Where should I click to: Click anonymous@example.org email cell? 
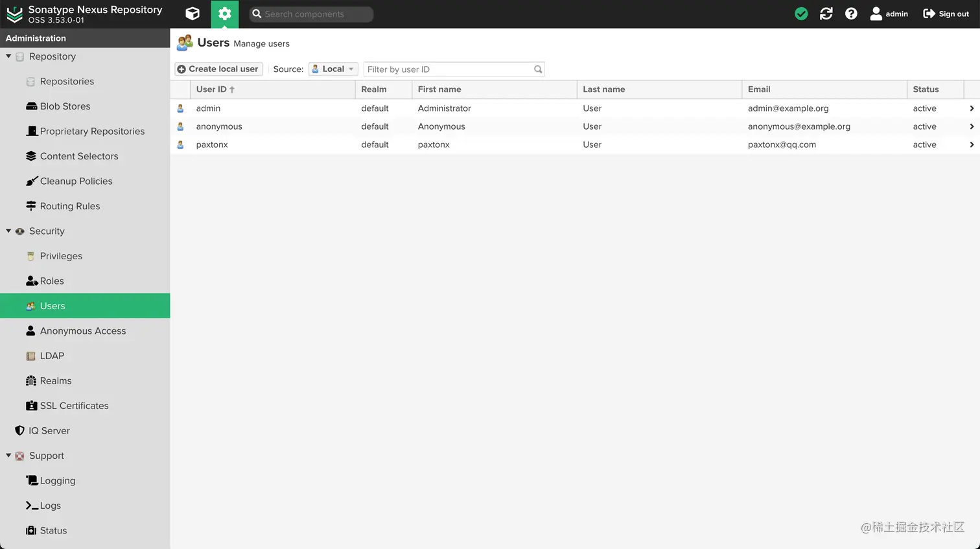tap(799, 126)
